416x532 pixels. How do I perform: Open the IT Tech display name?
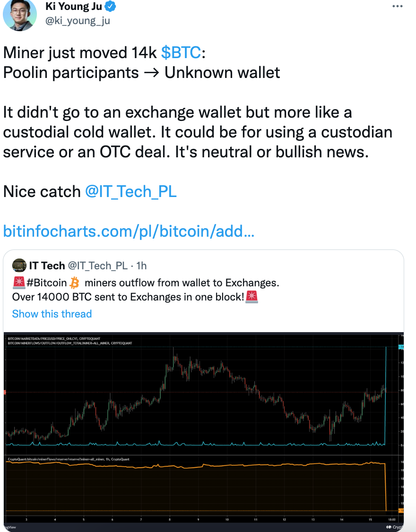[47, 266]
